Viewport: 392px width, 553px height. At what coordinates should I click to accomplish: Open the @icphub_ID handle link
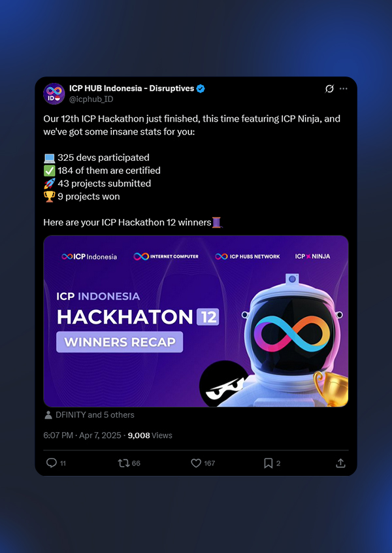(91, 99)
